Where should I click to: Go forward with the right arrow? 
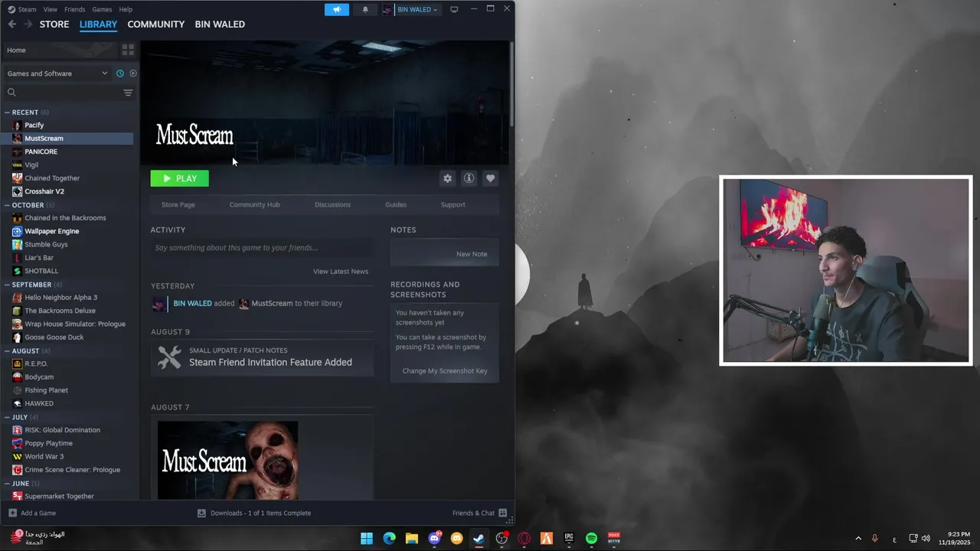tap(28, 24)
